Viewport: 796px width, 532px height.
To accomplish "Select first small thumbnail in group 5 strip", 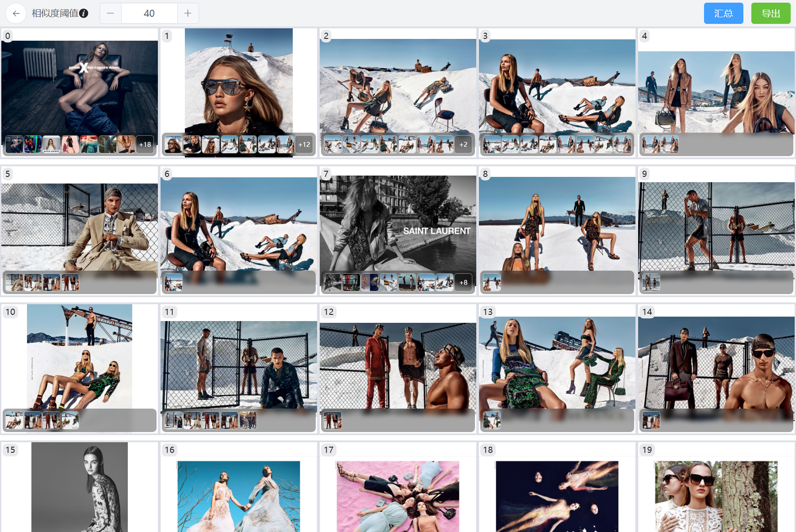I will pos(14,282).
